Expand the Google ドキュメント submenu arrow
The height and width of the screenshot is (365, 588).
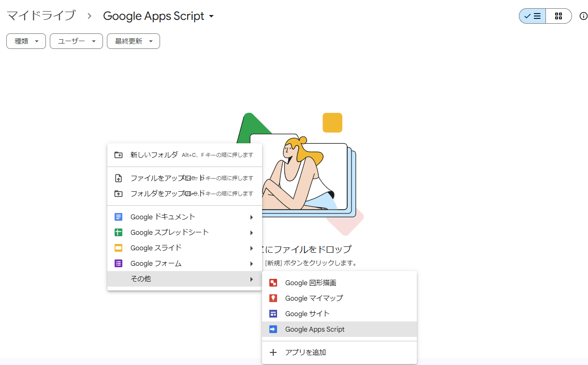(251, 217)
